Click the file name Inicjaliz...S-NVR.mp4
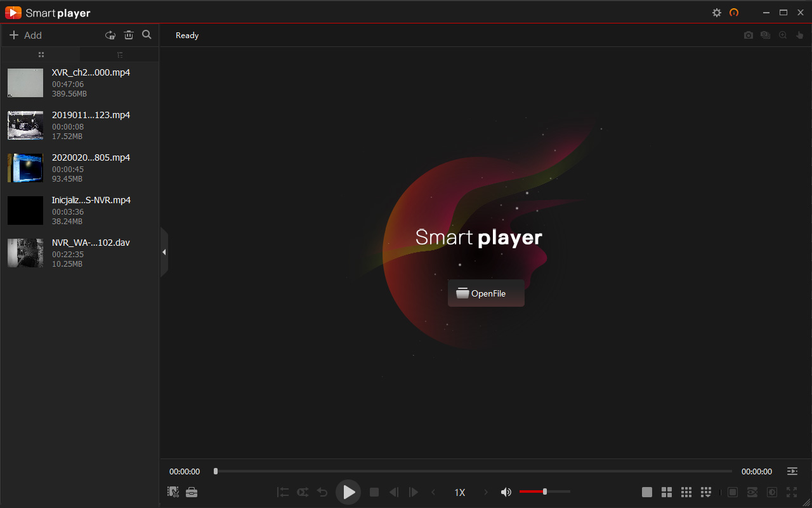 click(91, 200)
